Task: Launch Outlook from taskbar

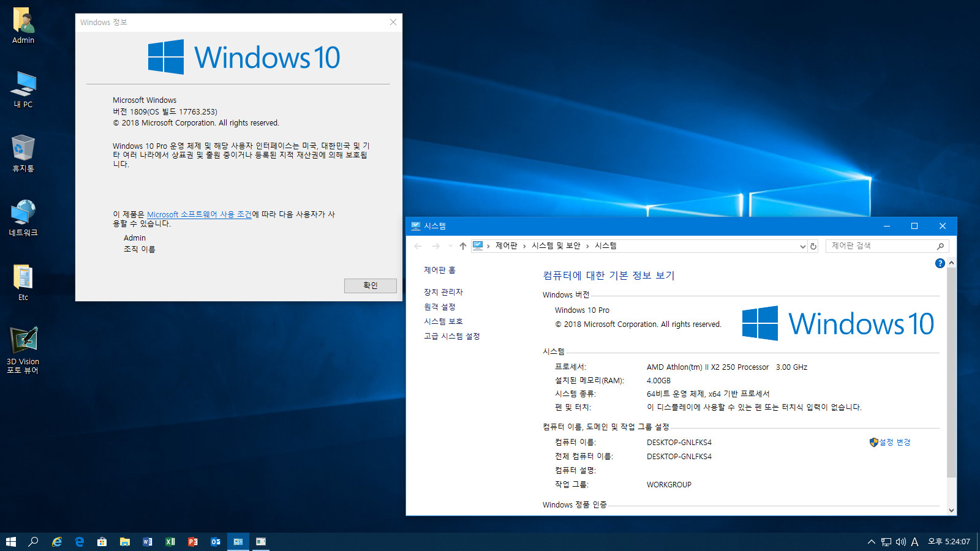Action: [216, 542]
